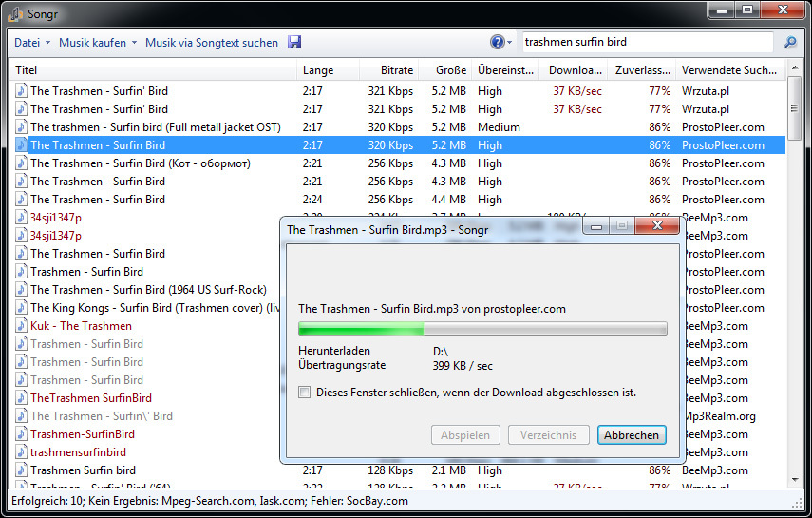812x518 pixels.
Task: Click music icon beside Trashmen Surfin bird 128 Kbps
Action: pos(21,470)
